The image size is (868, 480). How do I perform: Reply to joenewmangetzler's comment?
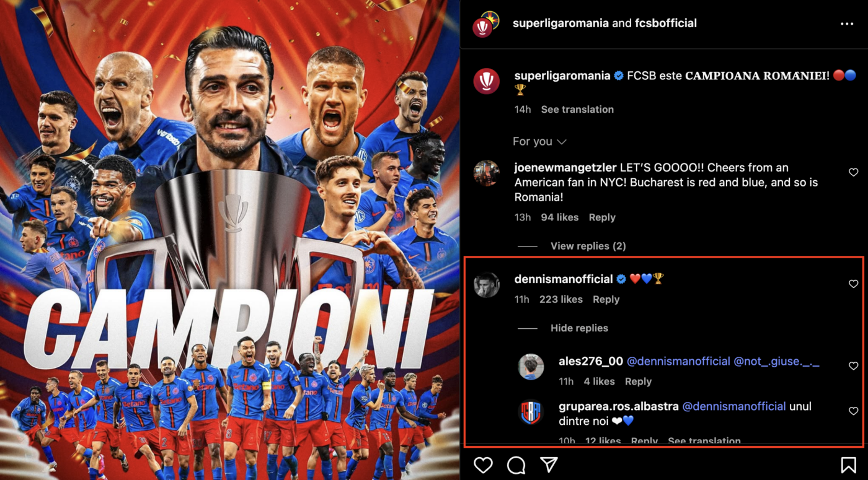click(x=602, y=217)
